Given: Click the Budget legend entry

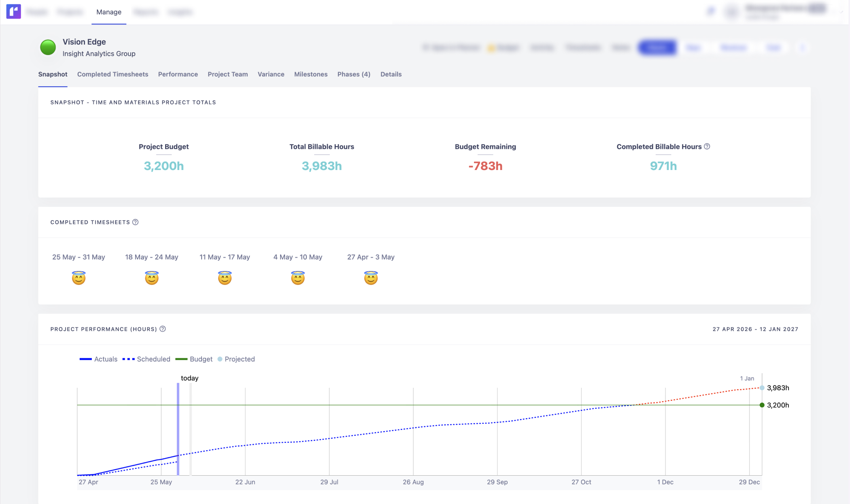Looking at the screenshot, I should point(194,359).
